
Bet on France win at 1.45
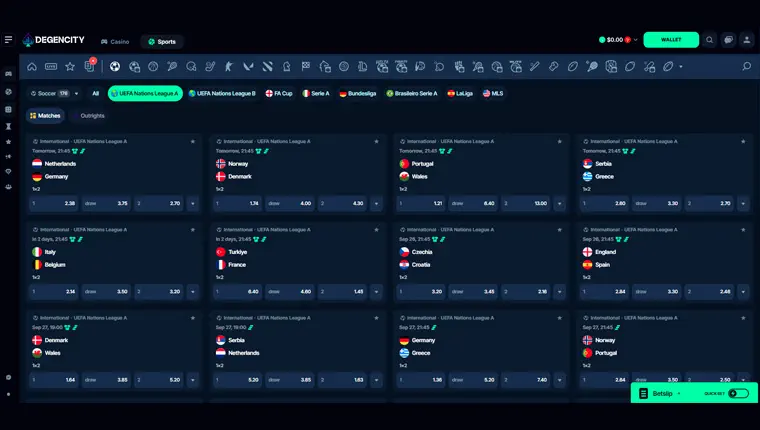(342, 292)
